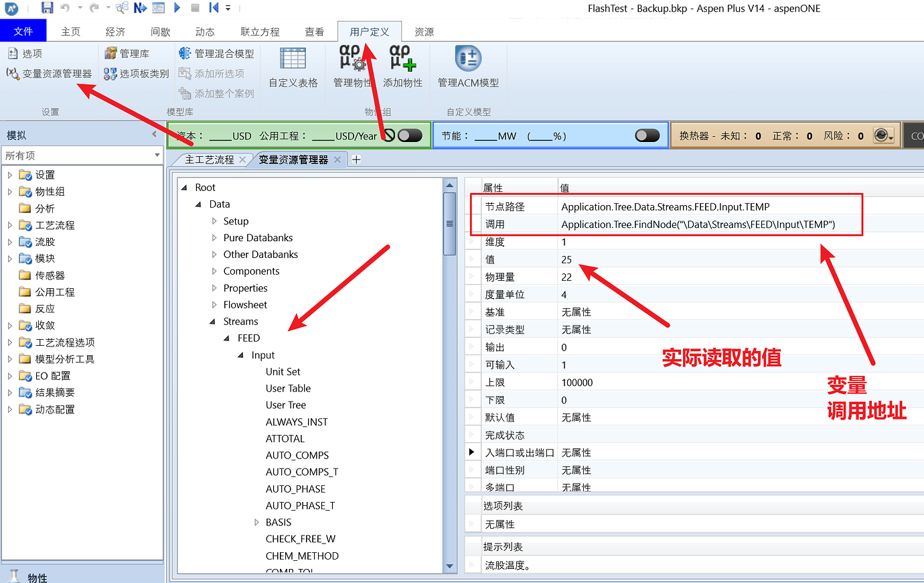This screenshot has height=583, width=924.
Task: Click the 选项 (Options) button in ribbon
Action: 25,53
